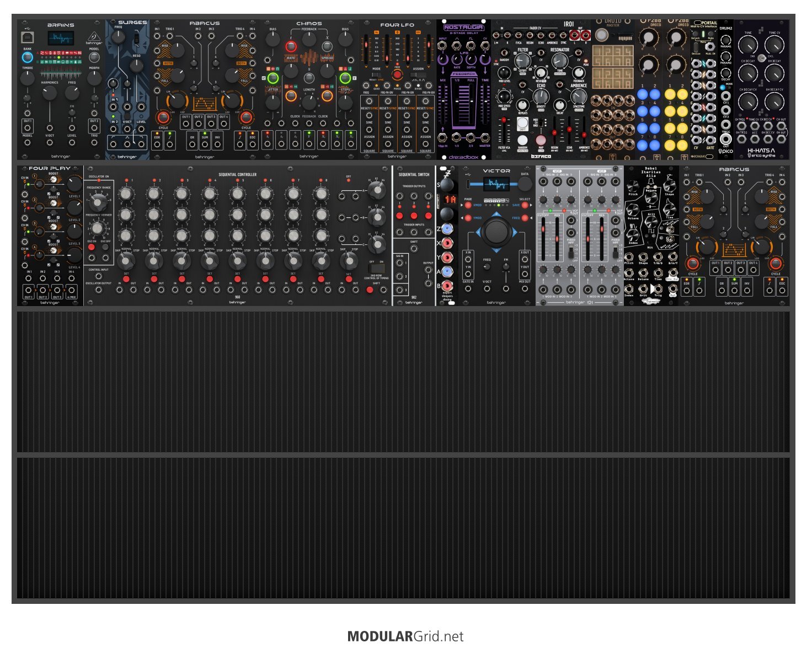
Task: Click the USB port on the Brains module
Action: (27, 38)
